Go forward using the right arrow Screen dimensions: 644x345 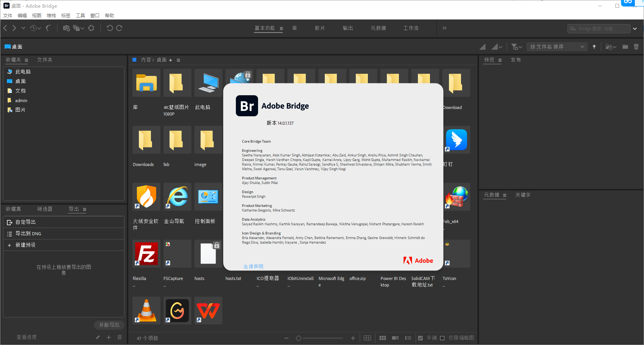[x=14, y=28]
